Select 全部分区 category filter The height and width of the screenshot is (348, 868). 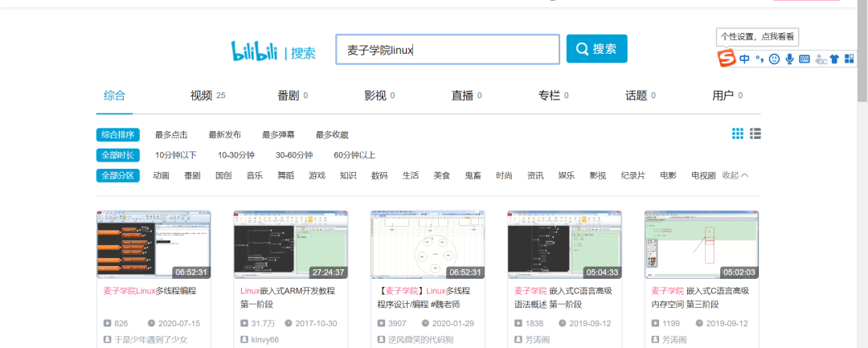click(118, 175)
